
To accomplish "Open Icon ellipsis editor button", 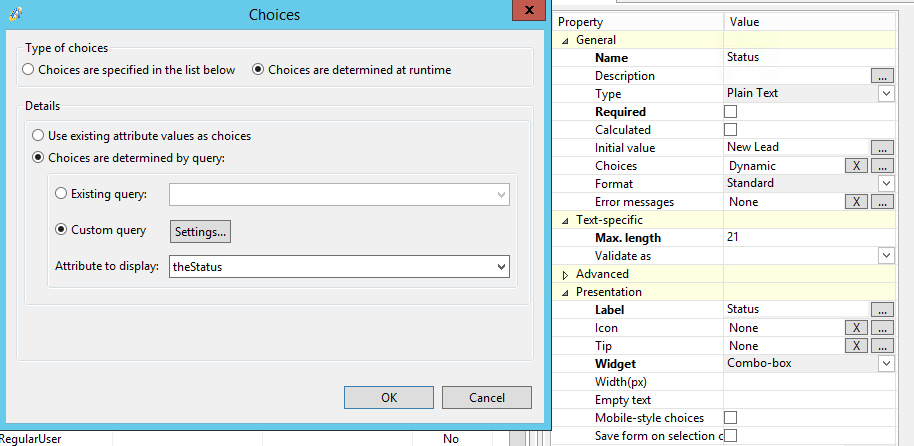I will tap(883, 328).
